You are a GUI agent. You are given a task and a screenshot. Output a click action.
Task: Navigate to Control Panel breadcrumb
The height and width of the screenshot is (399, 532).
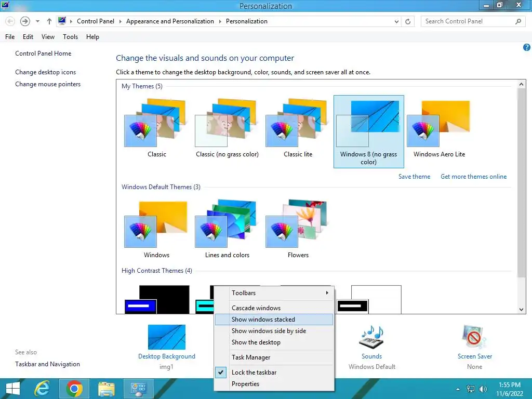click(x=96, y=21)
